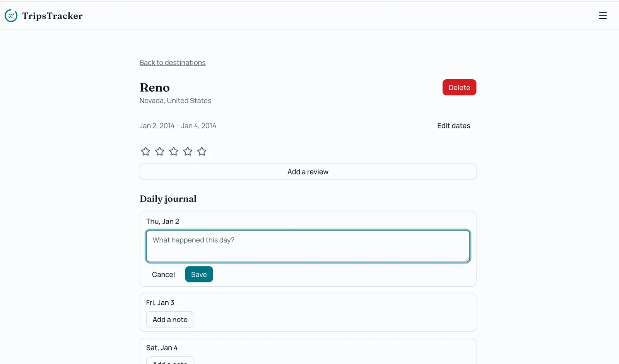The height and width of the screenshot is (364, 619).
Task: Cancel the Thu, Jan 2 note
Action: (163, 274)
